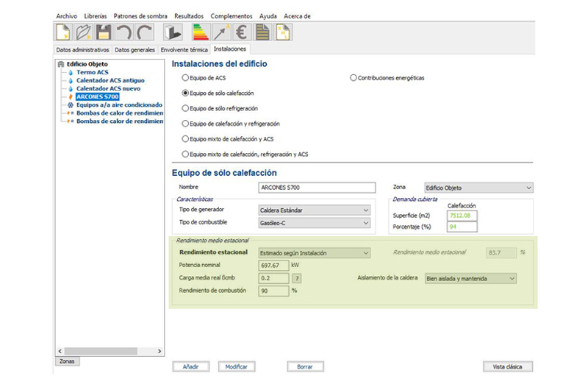This screenshot has width=588, height=387.
Task: Open help for Carga media real
Action: click(x=297, y=278)
